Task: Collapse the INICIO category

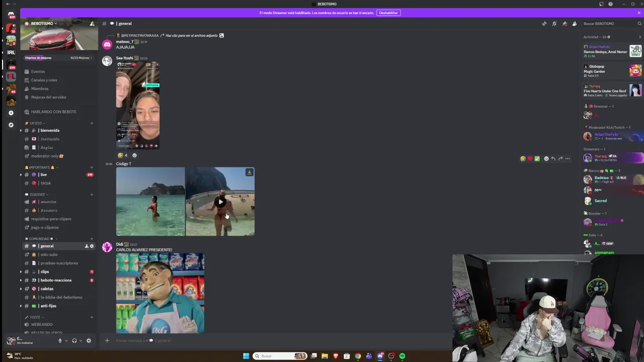Action: (36, 123)
